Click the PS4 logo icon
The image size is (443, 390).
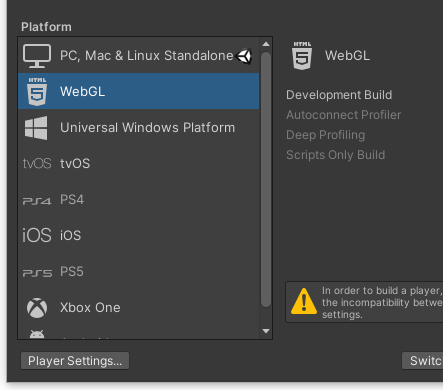(37, 201)
